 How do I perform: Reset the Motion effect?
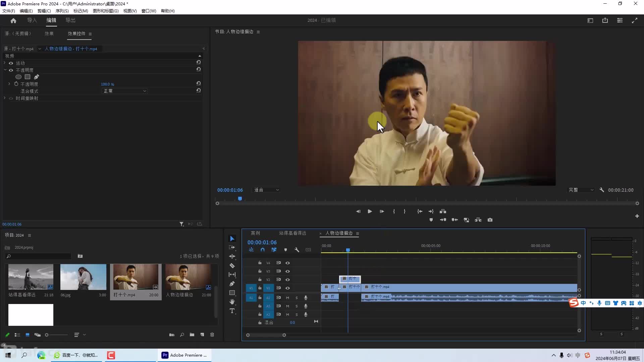coord(199,62)
